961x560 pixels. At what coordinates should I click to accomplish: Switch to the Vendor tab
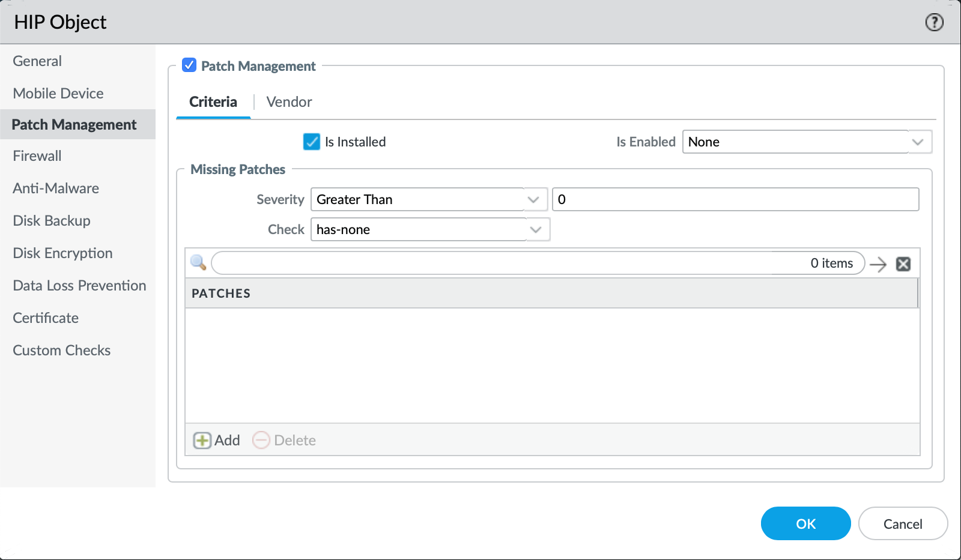[289, 102]
